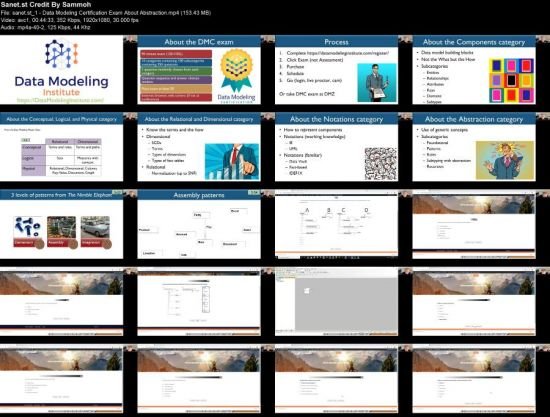Open the 'Relational and Dimensional category' thumbnail
This screenshot has width=550, height=417.
[199, 147]
